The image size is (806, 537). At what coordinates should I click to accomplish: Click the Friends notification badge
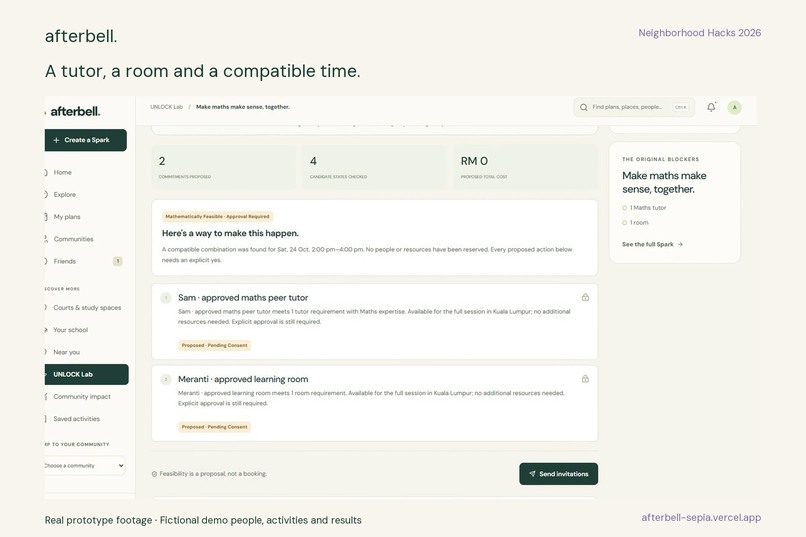[x=118, y=261]
